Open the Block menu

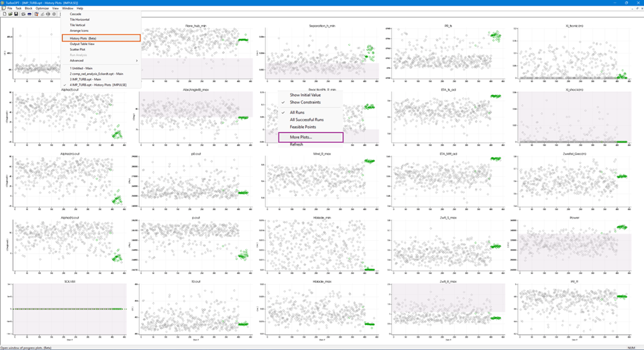point(29,9)
